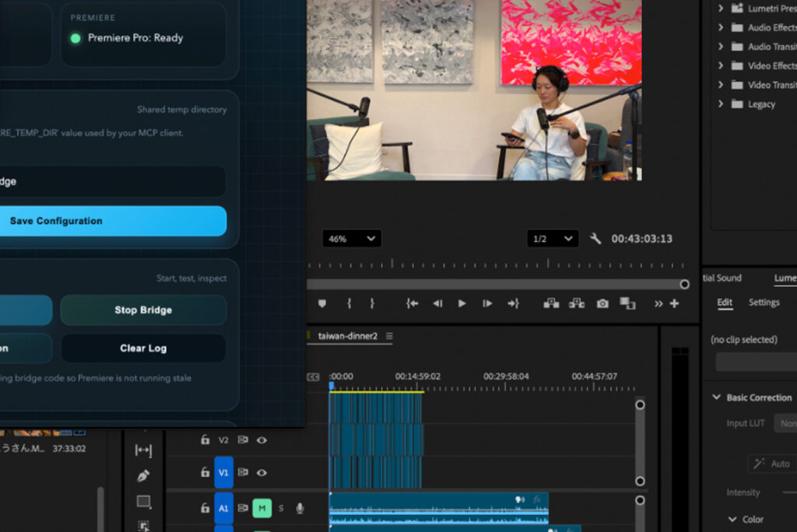Step forward one frame
This screenshot has height=532, width=797.
point(487,304)
